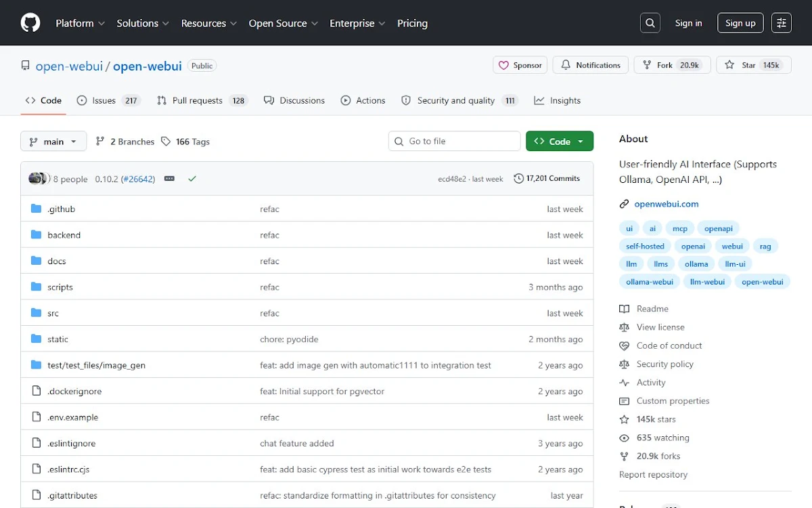The width and height of the screenshot is (812, 508).
Task: Click the eye icon beside 635 watching
Action: [624, 438]
